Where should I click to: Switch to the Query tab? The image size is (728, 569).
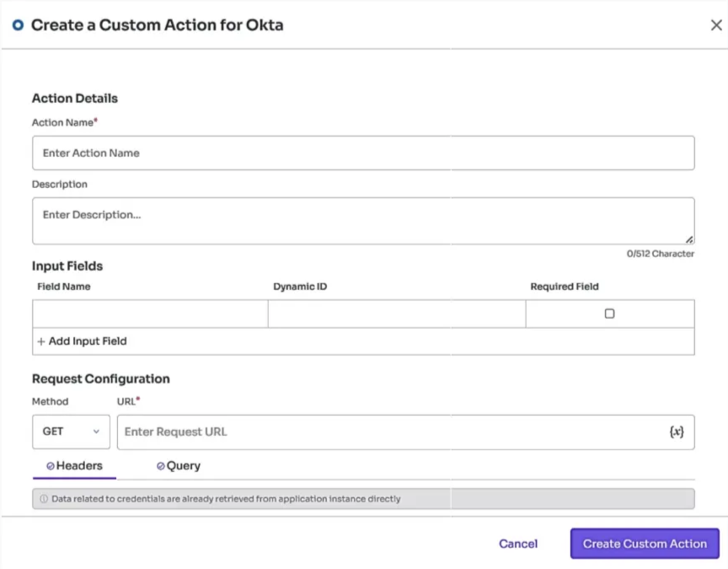pyautogui.click(x=183, y=465)
